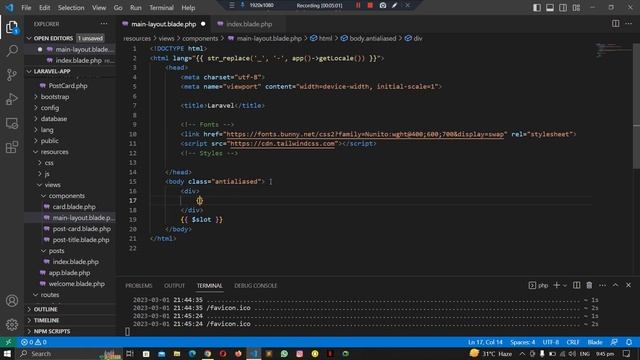Screen dimensions: 640x360
Task: Open WhatsApp from the taskbar
Action: point(284,353)
